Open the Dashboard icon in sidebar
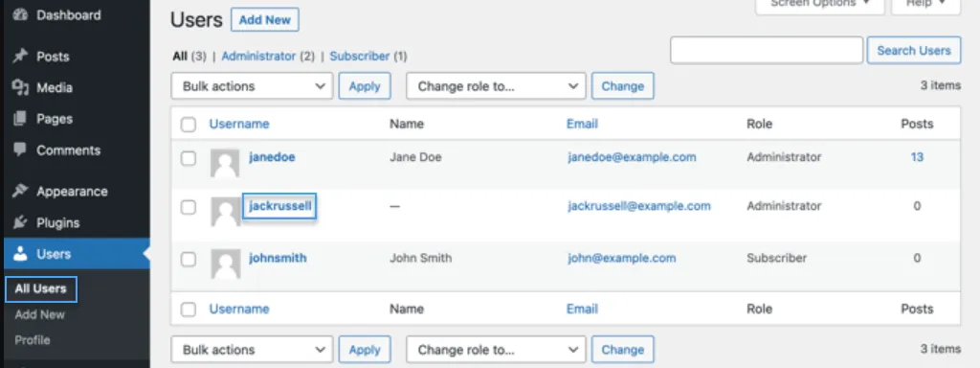This screenshot has height=368, width=980. click(x=21, y=15)
